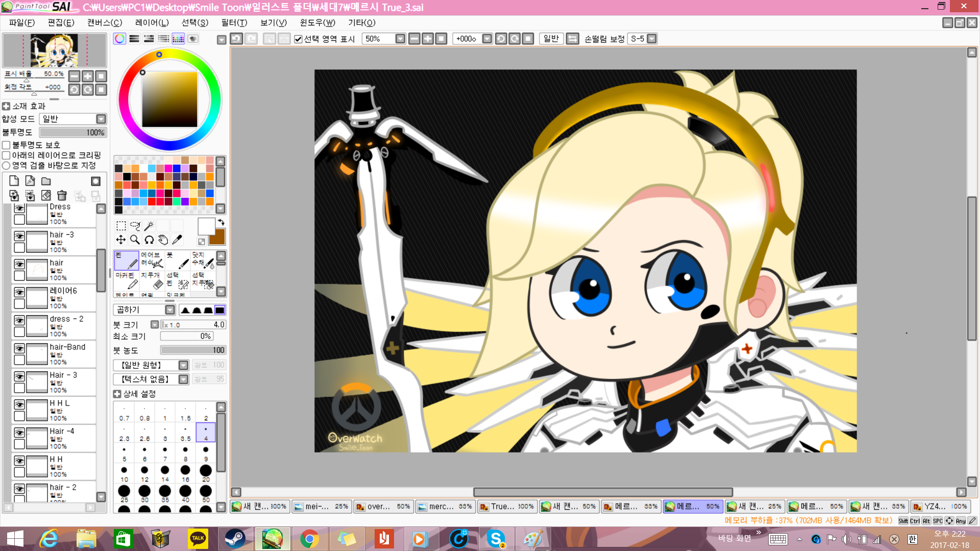Swap foreground and background colors arrow

click(x=221, y=222)
